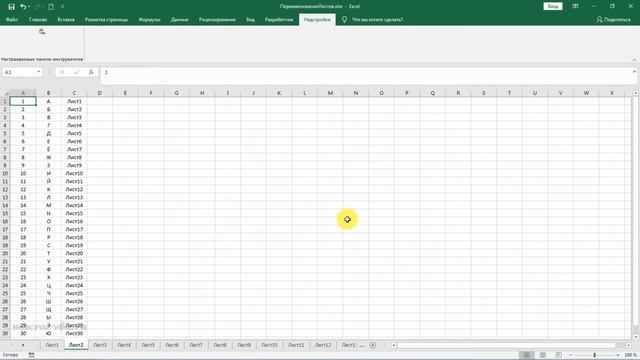The width and height of the screenshot is (640, 360).
Task: Click the Select All corner button
Action: pyautogui.click(x=5, y=93)
